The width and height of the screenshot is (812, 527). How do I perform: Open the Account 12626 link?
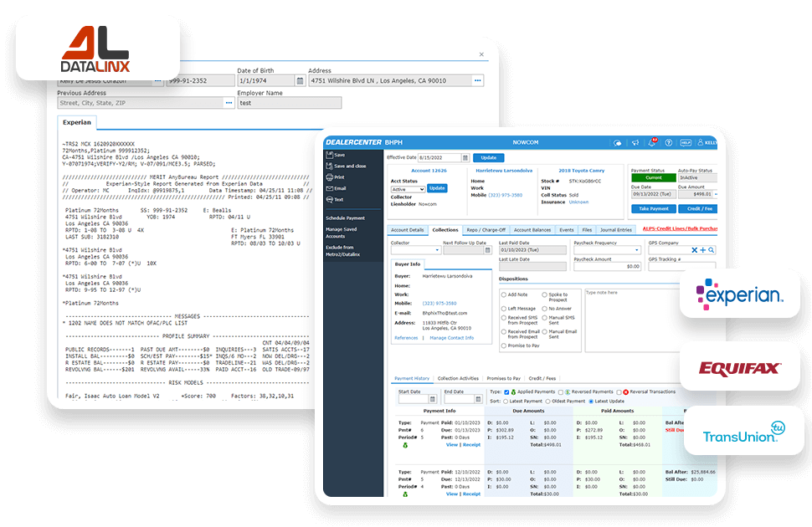429,171
